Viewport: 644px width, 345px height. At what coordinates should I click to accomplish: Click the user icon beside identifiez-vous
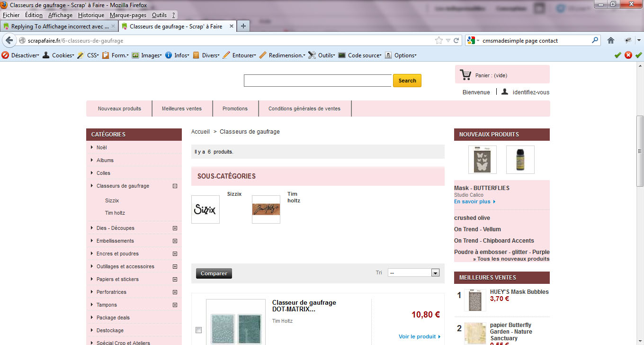(505, 91)
